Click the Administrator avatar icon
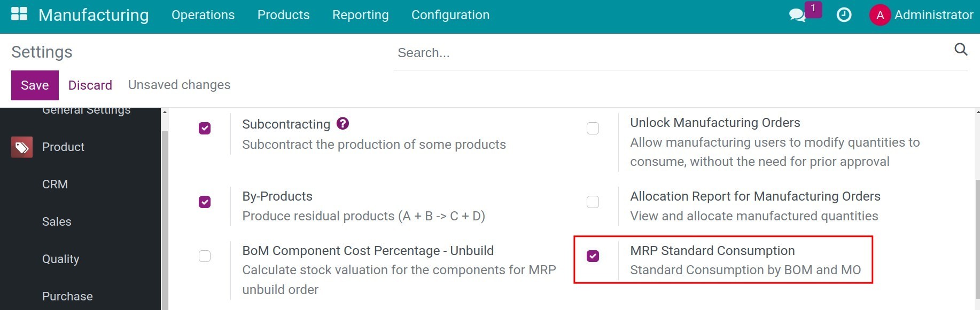Image resolution: width=980 pixels, height=310 pixels. [880, 15]
